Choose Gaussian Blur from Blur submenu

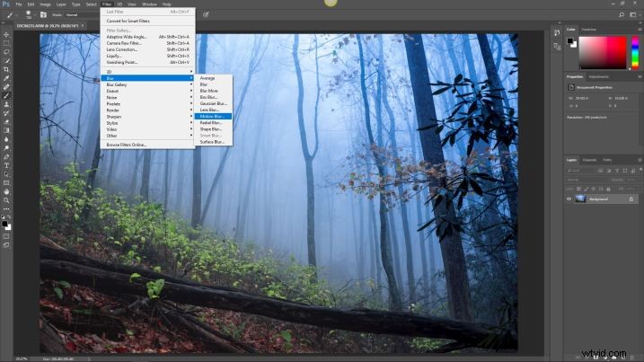pyautogui.click(x=213, y=103)
